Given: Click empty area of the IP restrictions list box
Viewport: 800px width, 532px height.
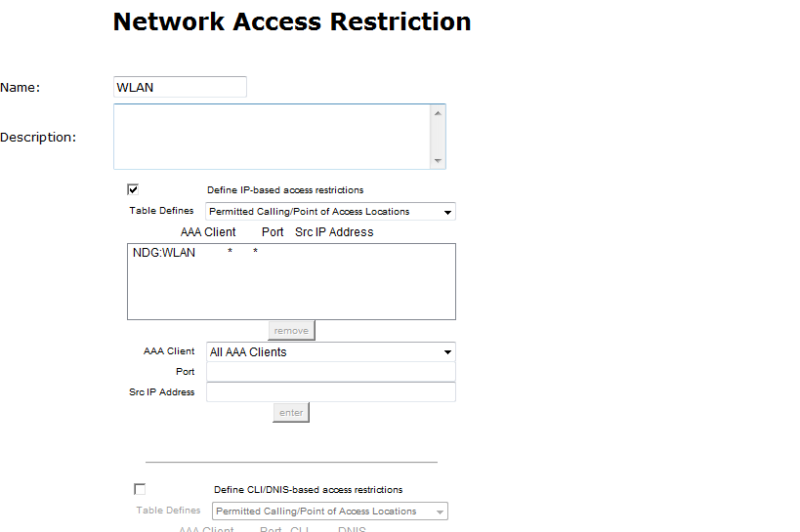Looking at the screenshot, I should 291,291.
